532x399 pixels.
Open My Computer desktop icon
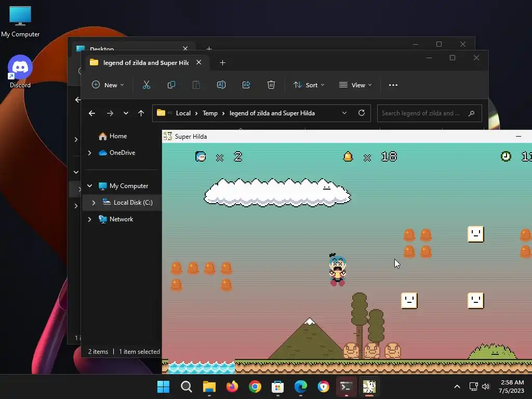click(20, 22)
